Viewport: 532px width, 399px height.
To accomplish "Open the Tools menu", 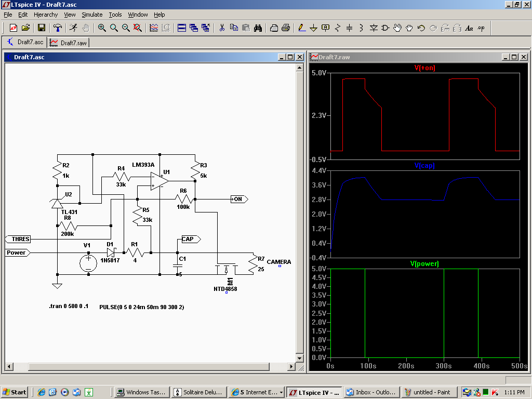I will point(115,15).
